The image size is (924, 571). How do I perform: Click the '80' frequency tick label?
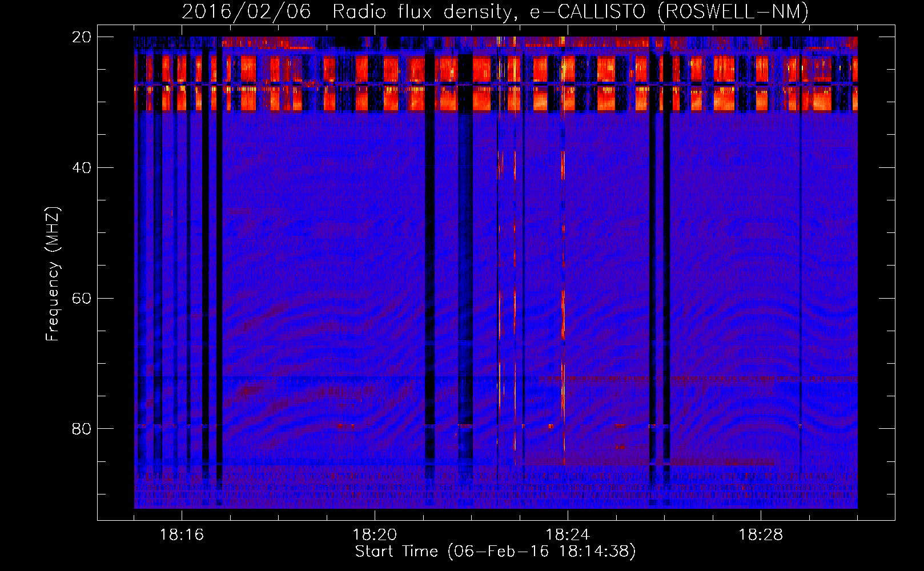[x=82, y=429]
